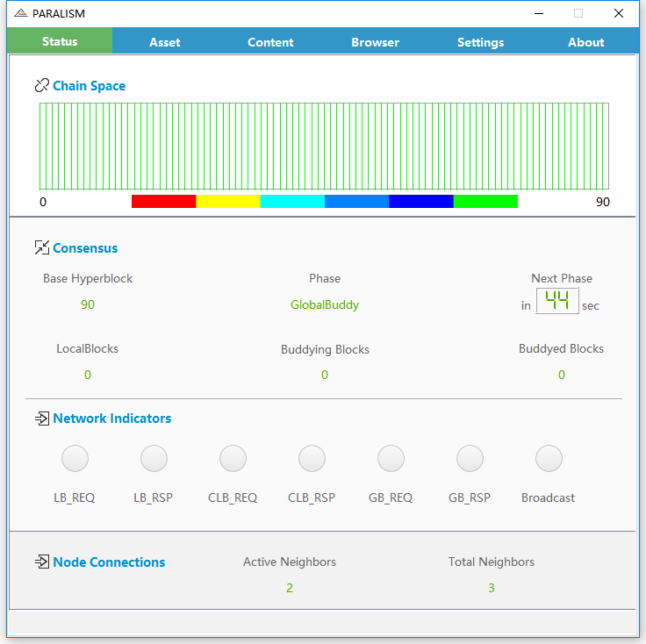The image size is (646, 644).
Task: Click the Node Connections heading
Action: [x=109, y=562]
